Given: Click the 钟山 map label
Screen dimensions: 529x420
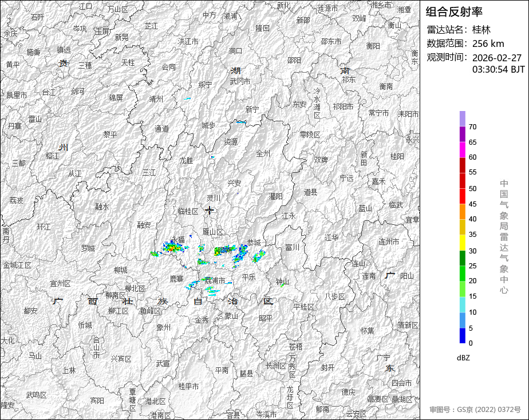Looking at the screenshot, I should click(282, 282).
